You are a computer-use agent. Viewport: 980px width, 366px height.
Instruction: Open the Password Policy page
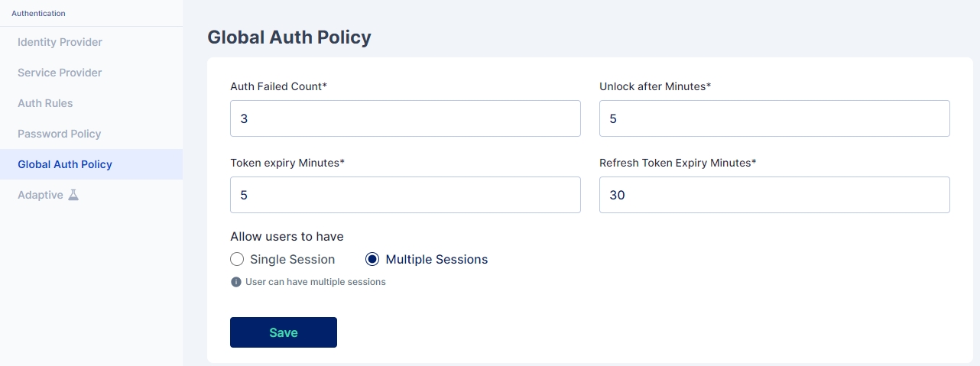tap(59, 134)
